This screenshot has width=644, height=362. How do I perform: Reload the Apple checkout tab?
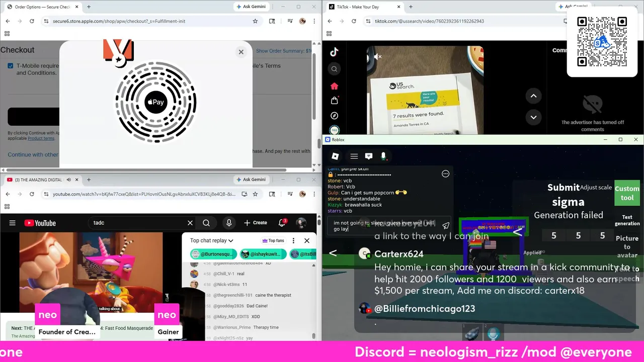pyautogui.click(x=32, y=21)
